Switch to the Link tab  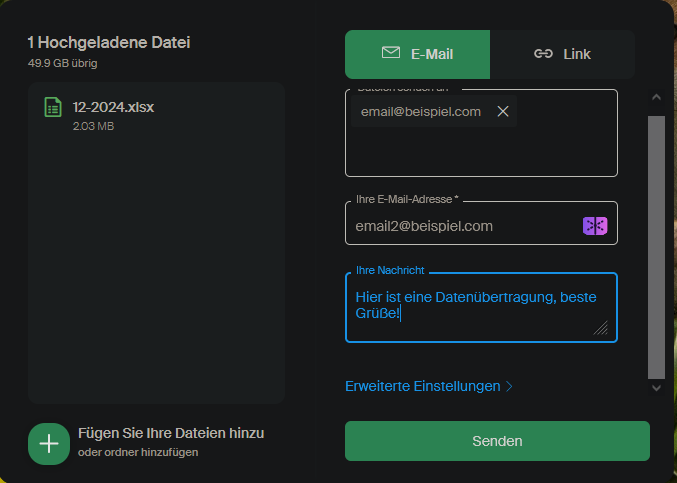(562, 54)
